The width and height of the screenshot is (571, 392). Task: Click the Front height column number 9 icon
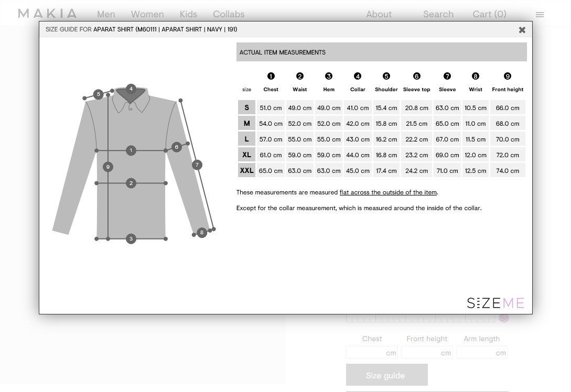pyautogui.click(x=507, y=76)
